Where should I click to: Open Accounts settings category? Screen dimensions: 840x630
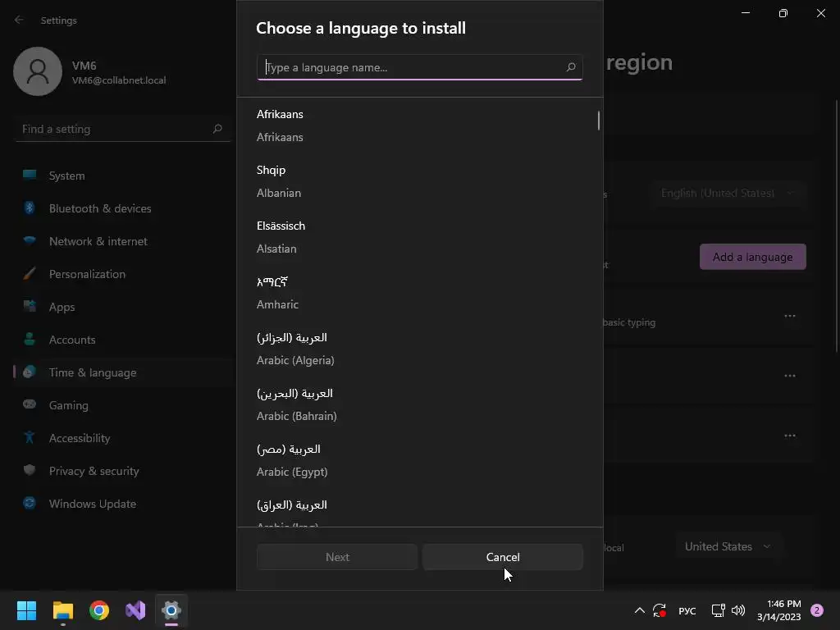coord(123,340)
